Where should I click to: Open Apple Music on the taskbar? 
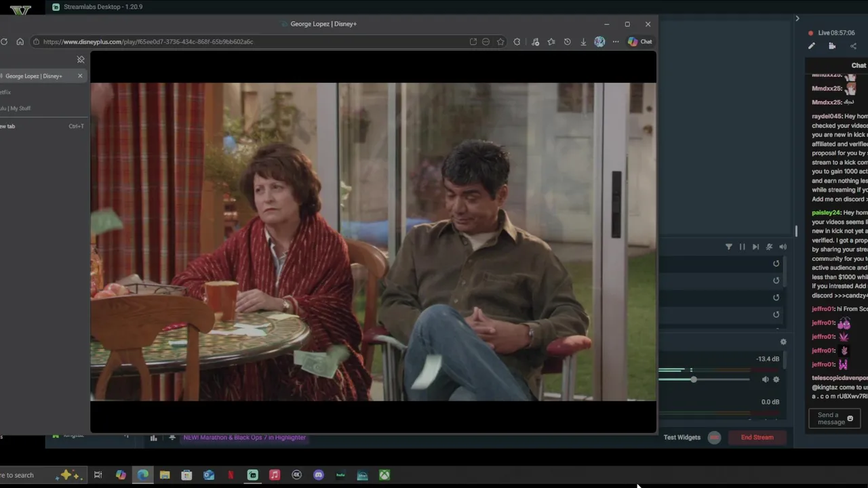275,475
